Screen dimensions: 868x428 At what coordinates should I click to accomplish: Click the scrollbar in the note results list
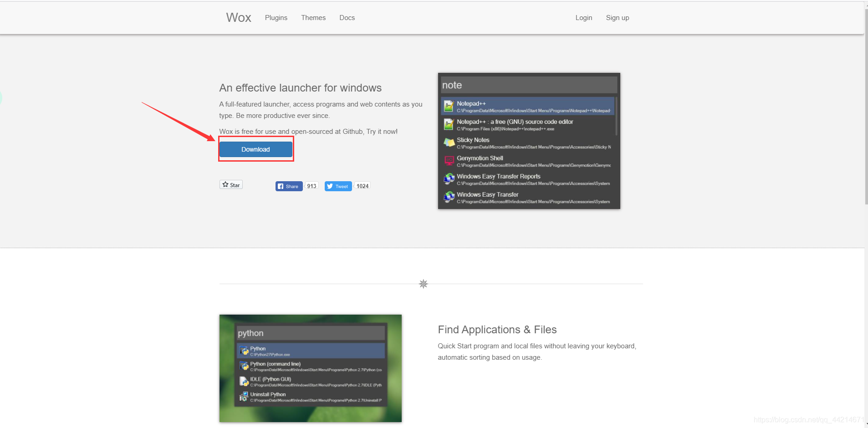point(616,116)
